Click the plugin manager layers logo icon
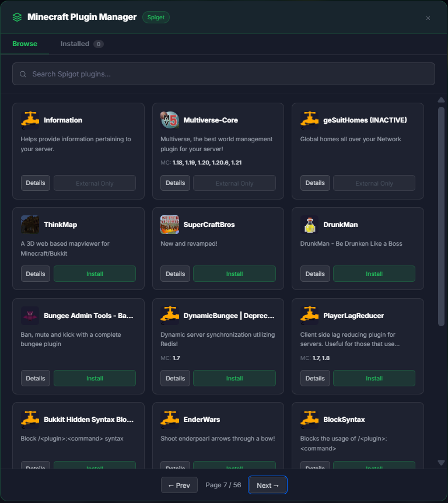448x503 pixels. click(x=17, y=18)
